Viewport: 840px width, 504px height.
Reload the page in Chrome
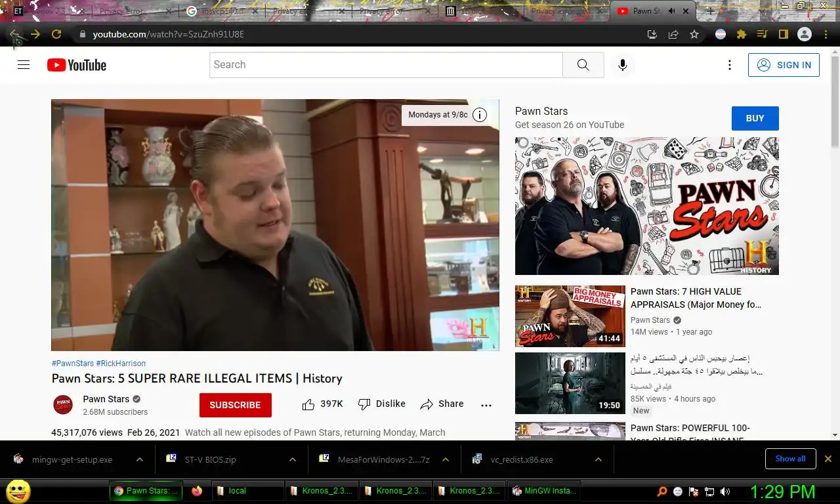(56, 34)
